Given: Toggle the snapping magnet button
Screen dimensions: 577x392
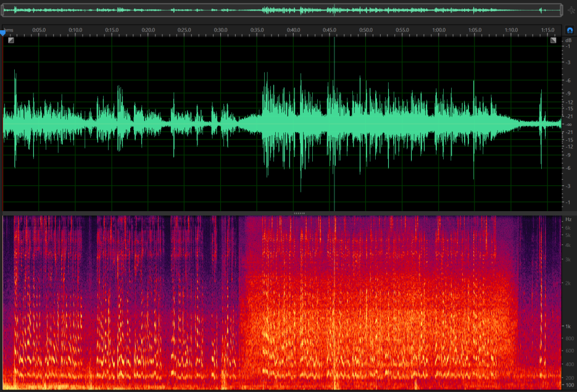Looking at the screenshot, I should (569, 30).
